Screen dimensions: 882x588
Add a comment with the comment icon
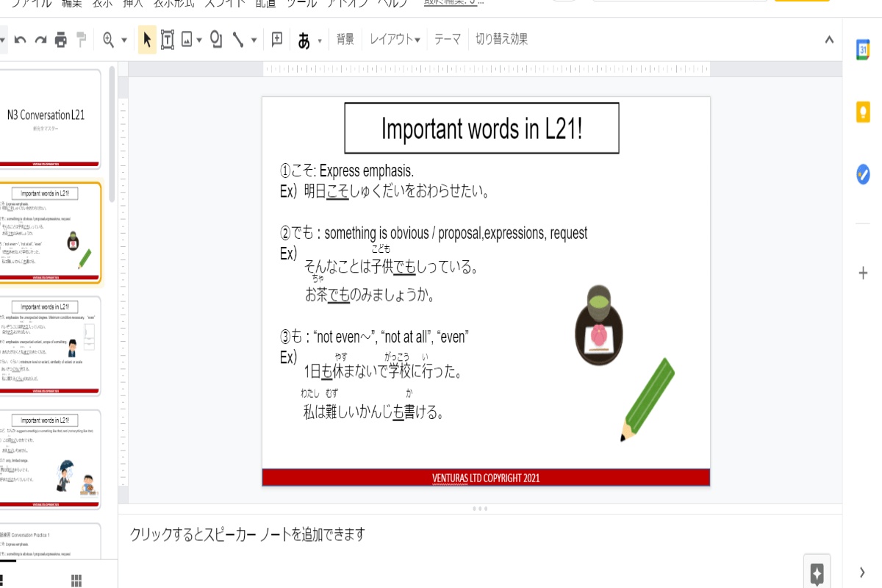coord(277,40)
